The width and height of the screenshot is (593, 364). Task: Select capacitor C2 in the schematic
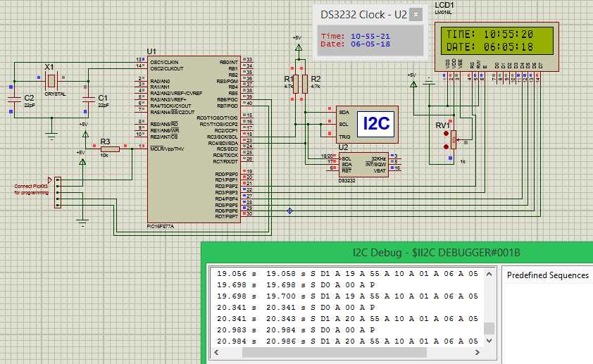pyautogui.click(x=14, y=99)
